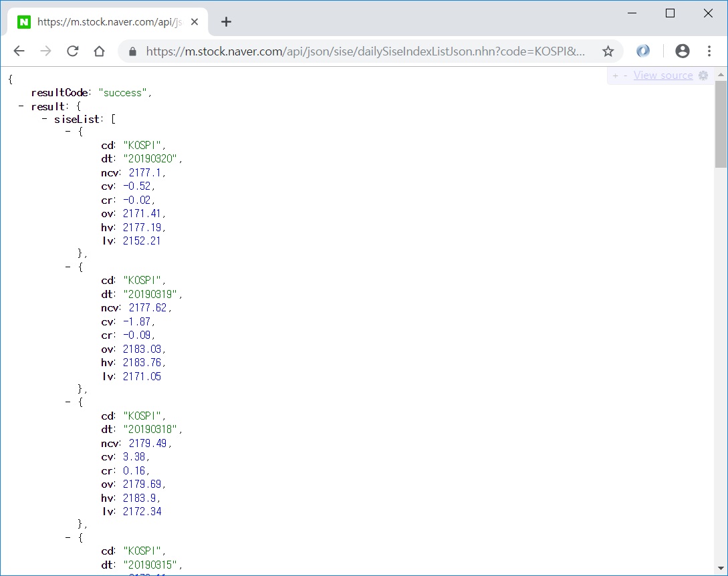Open a new browser tab

click(x=226, y=22)
